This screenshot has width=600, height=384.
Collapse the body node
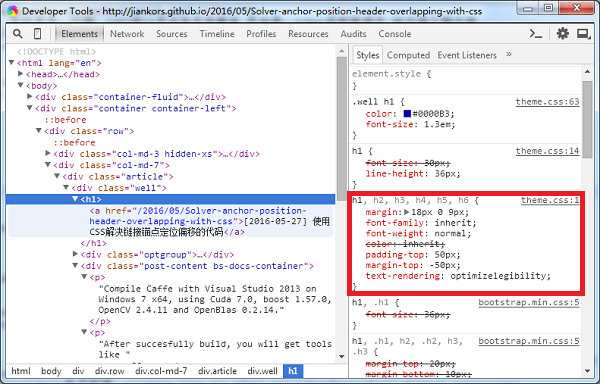21,85
